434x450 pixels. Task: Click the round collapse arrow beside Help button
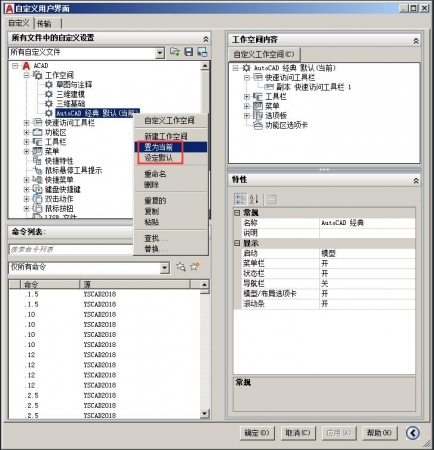coord(412,433)
